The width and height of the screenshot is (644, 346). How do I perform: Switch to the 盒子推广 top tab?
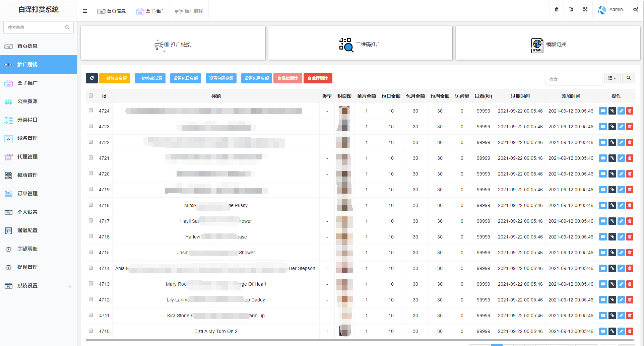[150, 11]
